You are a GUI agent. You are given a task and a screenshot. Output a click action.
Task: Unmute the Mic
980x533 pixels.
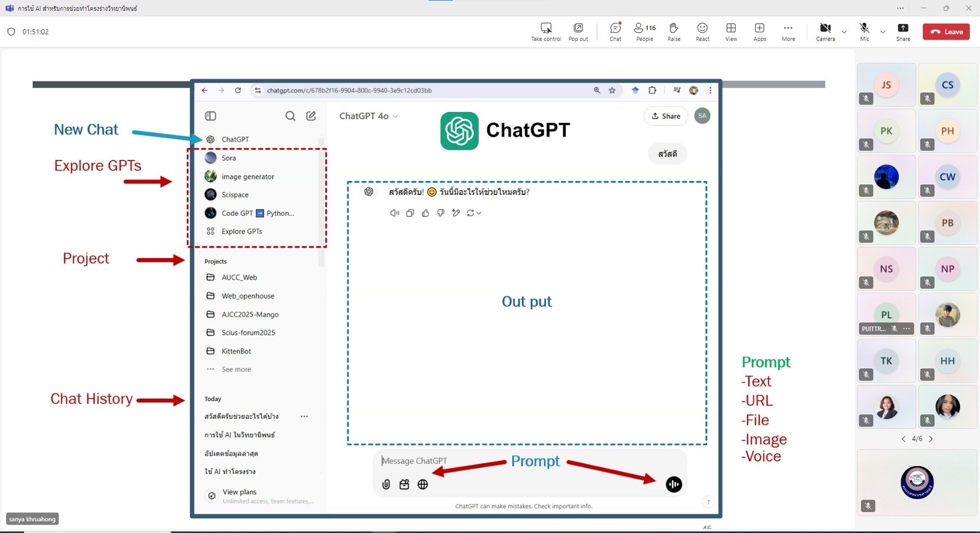tap(864, 32)
